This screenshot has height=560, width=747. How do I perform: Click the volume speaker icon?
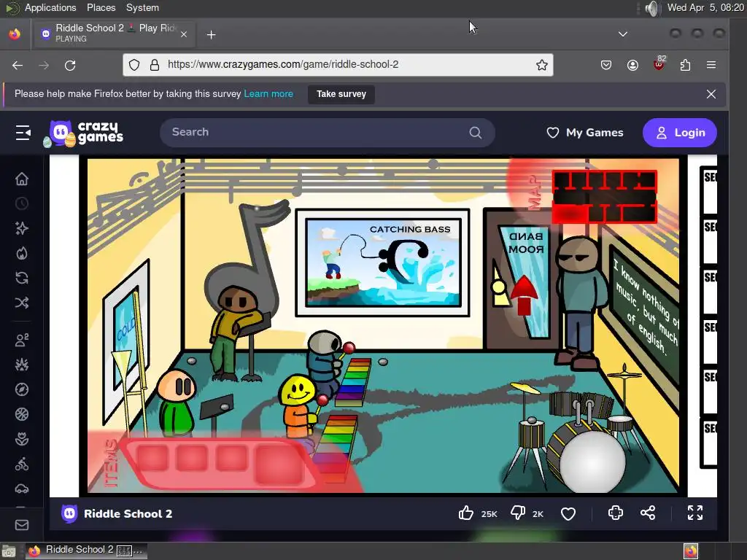(x=651, y=8)
